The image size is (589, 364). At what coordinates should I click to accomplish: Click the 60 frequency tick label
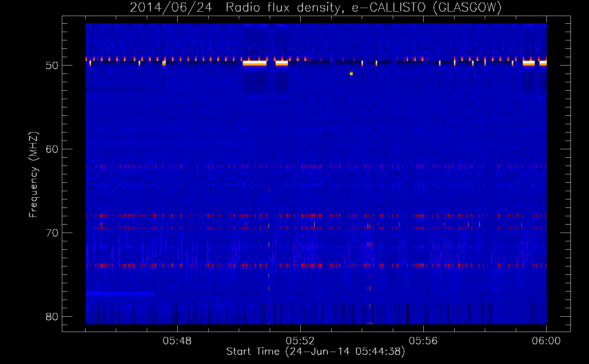point(52,149)
